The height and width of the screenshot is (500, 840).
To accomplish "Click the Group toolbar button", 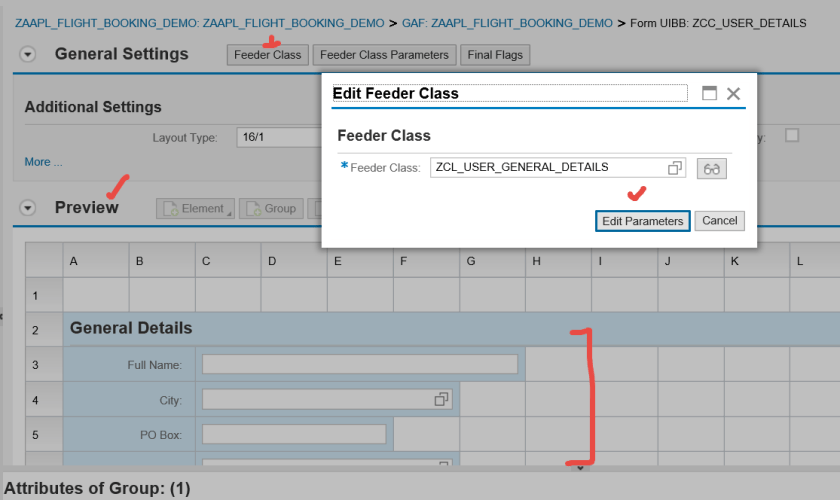I will click(271, 209).
